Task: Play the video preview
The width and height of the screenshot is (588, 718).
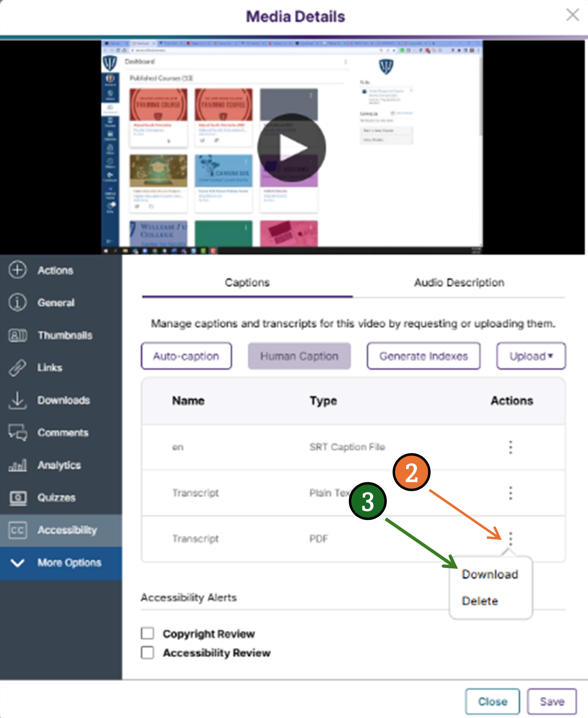Action: click(x=292, y=148)
